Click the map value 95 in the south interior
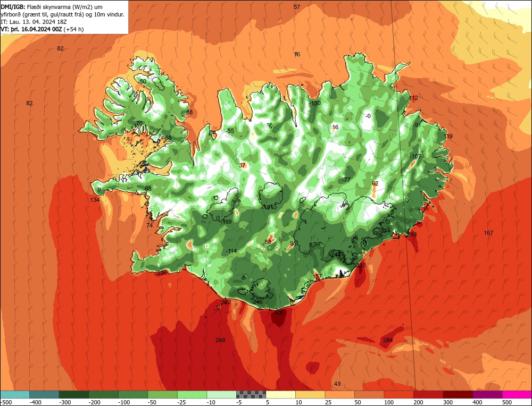Screen dimensions: 532x406 click(x=293, y=244)
